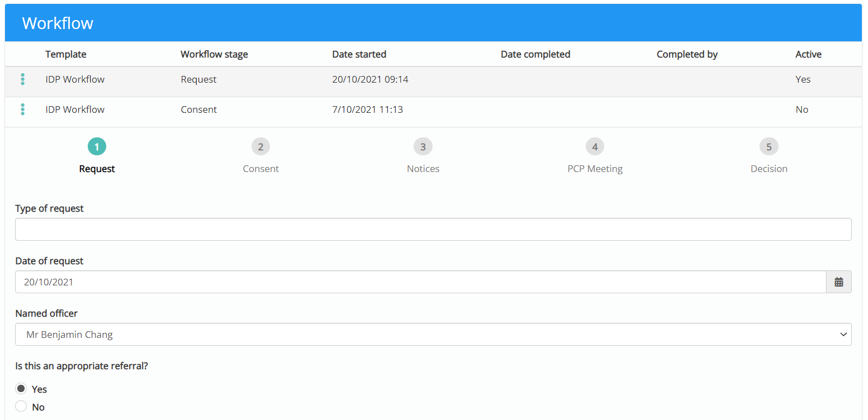This screenshot has height=420, width=868.
Task: Select IDP Workflow in the Consent row
Action: [75, 109]
